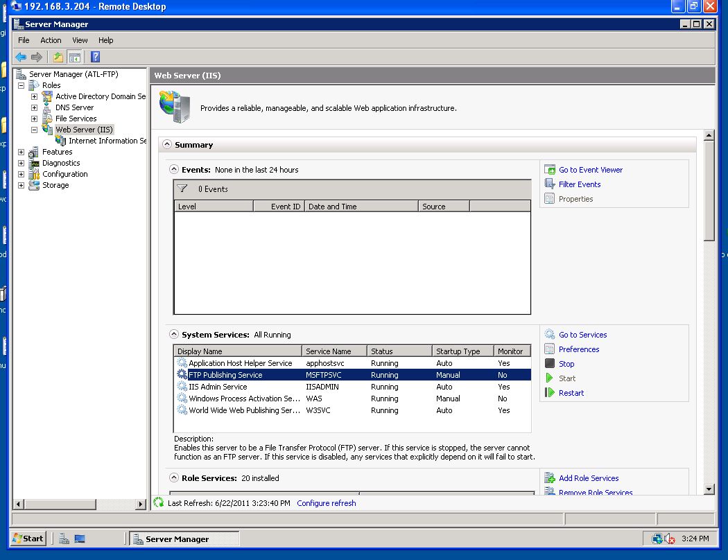The height and width of the screenshot is (560, 728).
Task: Collapse the System Services section
Action: (174, 335)
